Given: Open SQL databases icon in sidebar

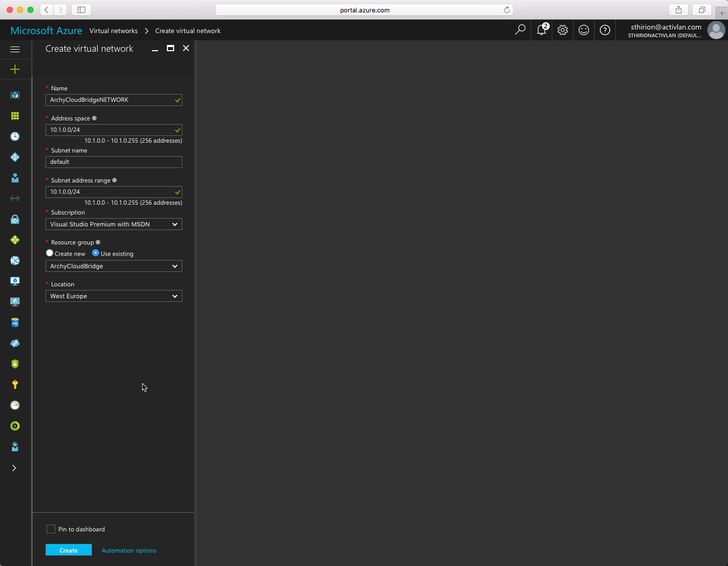Looking at the screenshot, I should [x=15, y=323].
